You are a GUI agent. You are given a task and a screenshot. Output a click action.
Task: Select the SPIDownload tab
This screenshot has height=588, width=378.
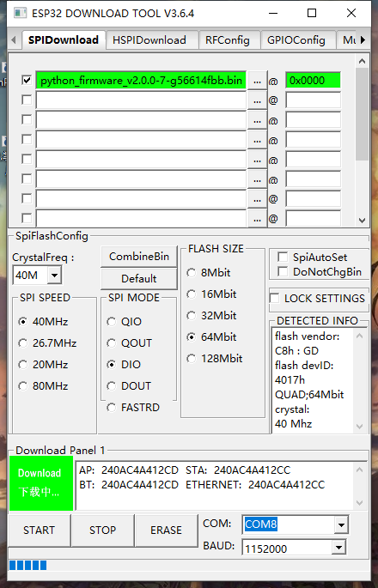tap(64, 40)
